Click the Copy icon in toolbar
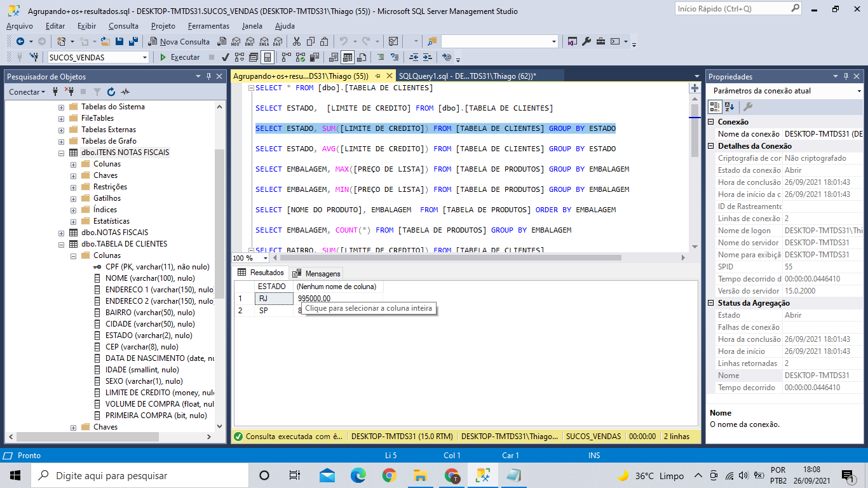Image resolution: width=868 pixels, height=488 pixels. [x=310, y=41]
